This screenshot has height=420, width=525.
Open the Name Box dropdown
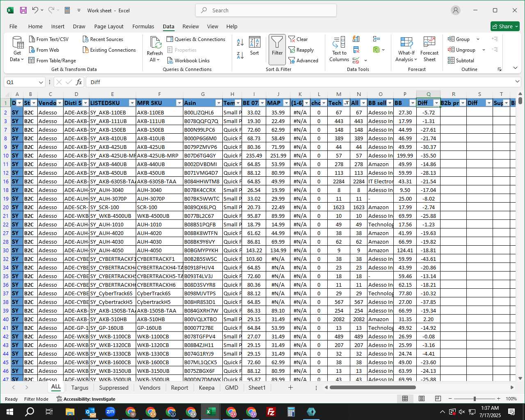click(41, 82)
